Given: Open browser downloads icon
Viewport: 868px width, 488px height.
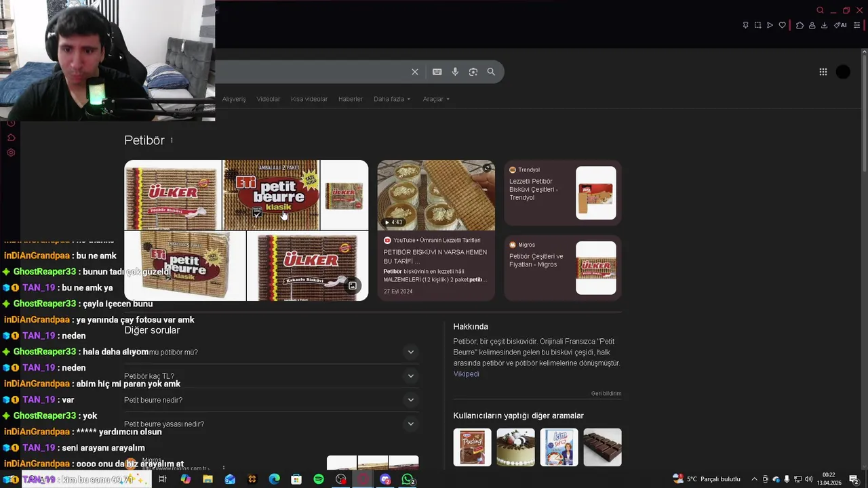Looking at the screenshot, I should coord(824,25).
